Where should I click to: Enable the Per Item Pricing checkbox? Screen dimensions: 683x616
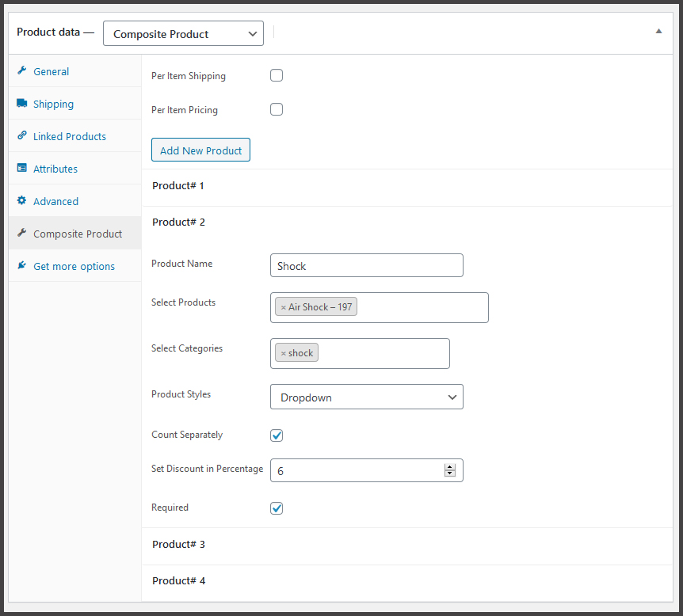pos(277,110)
